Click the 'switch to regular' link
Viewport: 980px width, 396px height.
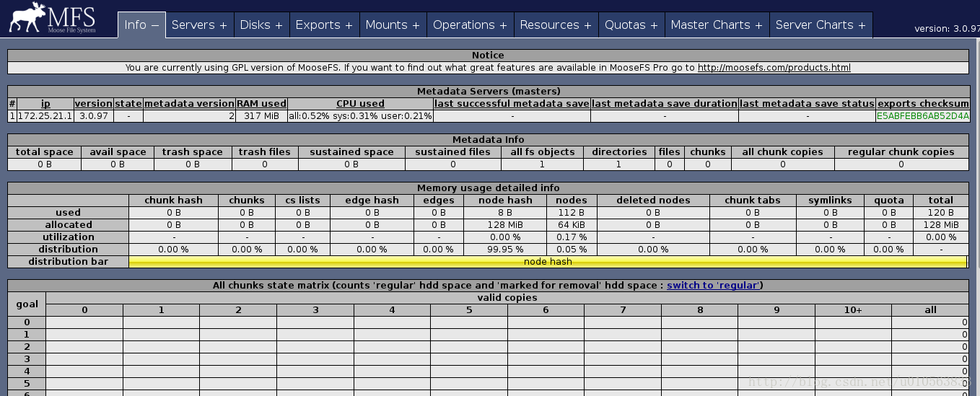[714, 286]
